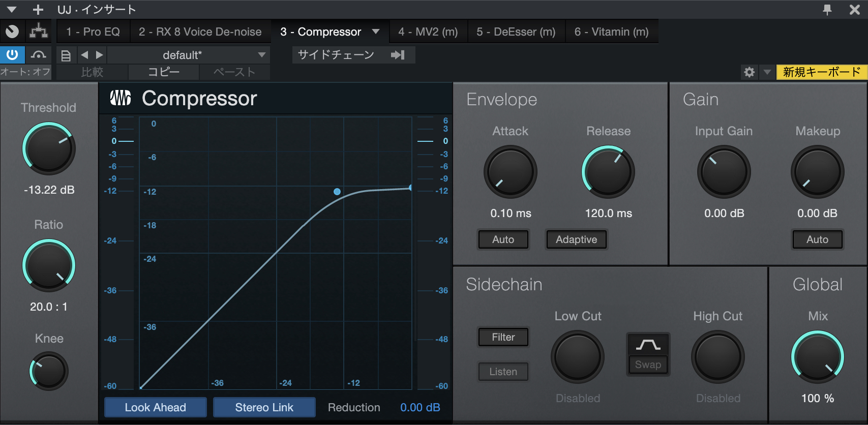The height and width of the screenshot is (425, 868).
Task: Open the gear settings icon
Action: (749, 72)
